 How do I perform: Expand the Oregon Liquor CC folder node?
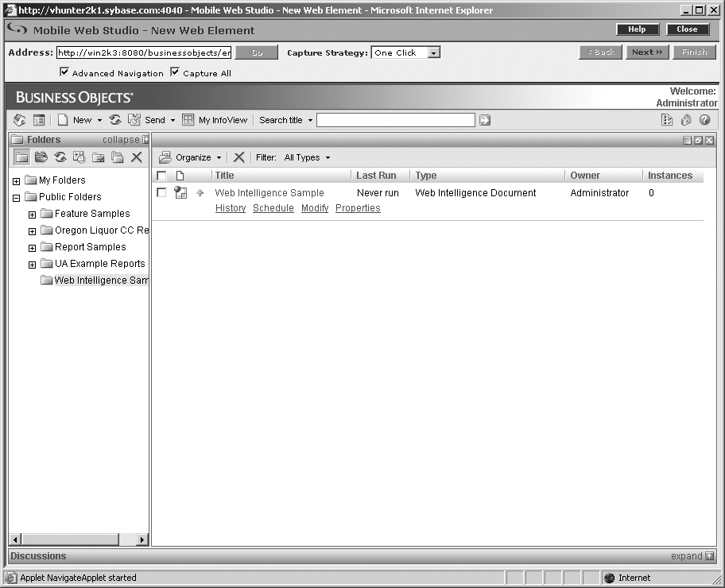click(32, 231)
